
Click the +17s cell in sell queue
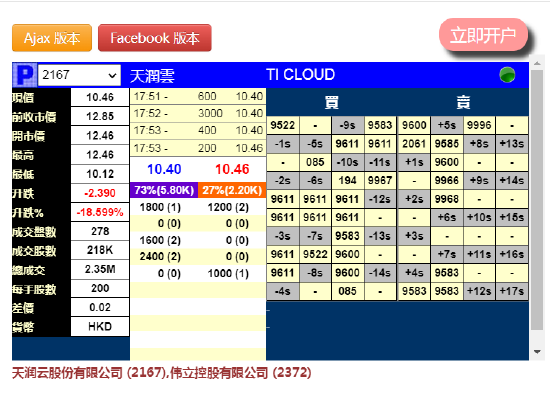(x=512, y=291)
